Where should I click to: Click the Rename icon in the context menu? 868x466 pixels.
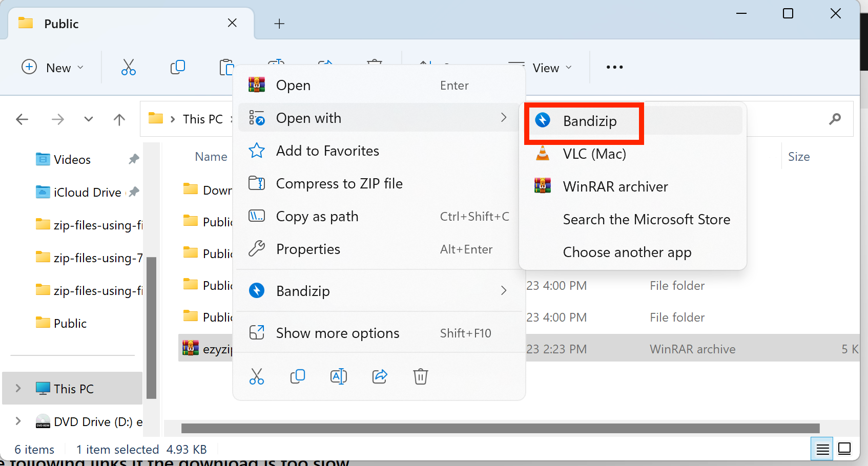(339, 376)
